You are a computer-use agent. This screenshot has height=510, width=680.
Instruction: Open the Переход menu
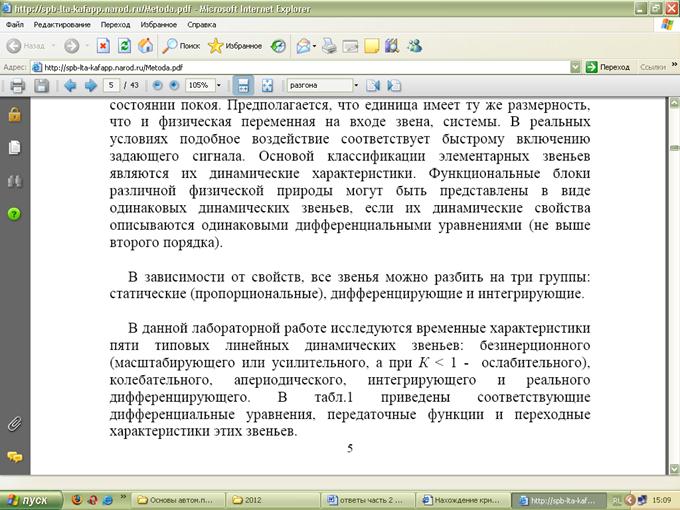click(115, 25)
